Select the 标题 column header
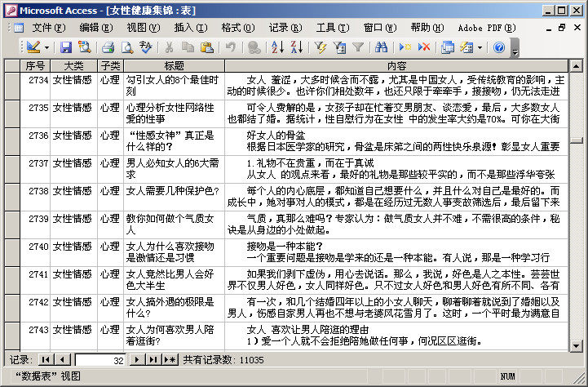 [x=175, y=66]
